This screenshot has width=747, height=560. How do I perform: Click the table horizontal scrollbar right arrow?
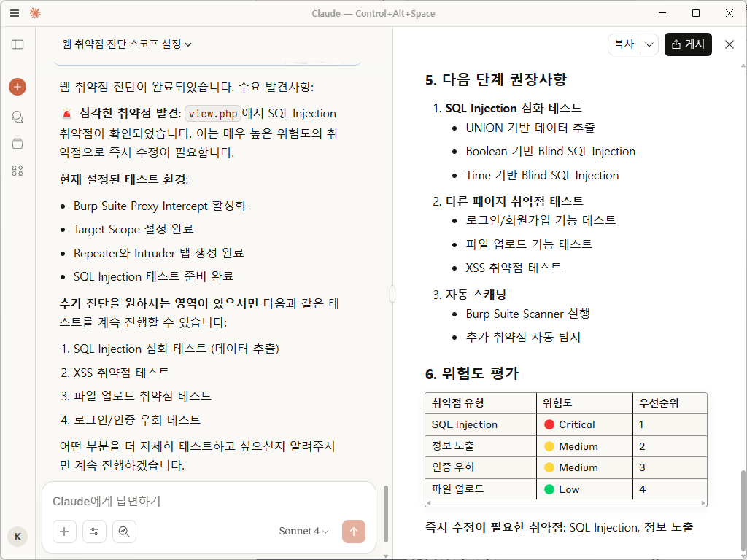pos(703,503)
